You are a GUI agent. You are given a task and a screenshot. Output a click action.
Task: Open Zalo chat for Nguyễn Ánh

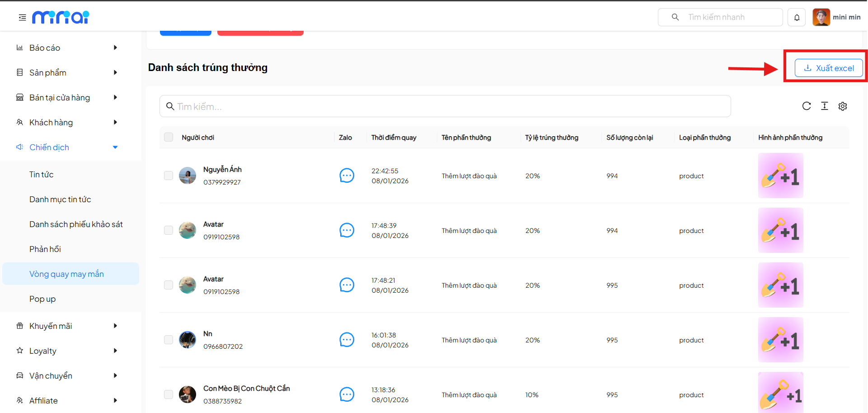(347, 176)
